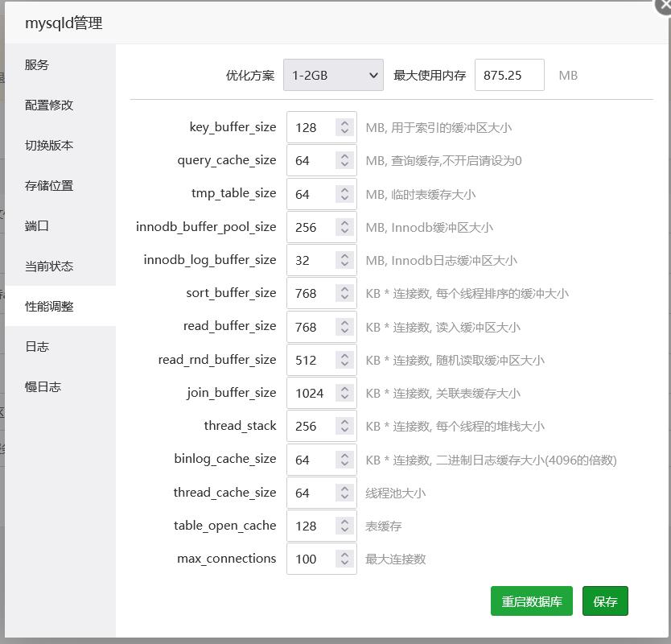This screenshot has height=644, width=671.
Task: Focus the binlog_cache_size value field
Action: (x=311, y=460)
